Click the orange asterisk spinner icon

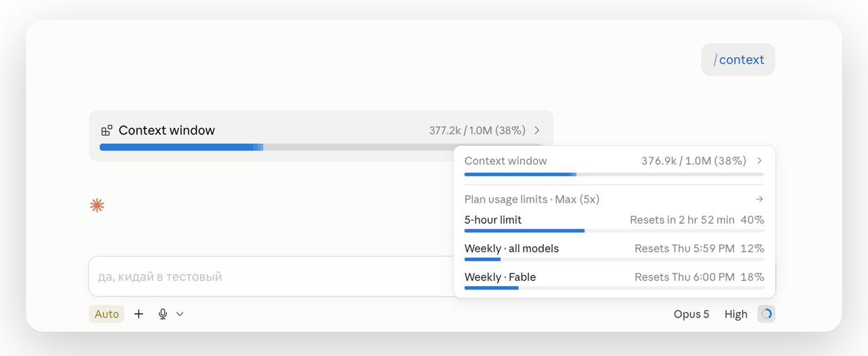click(x=97, y=205)
